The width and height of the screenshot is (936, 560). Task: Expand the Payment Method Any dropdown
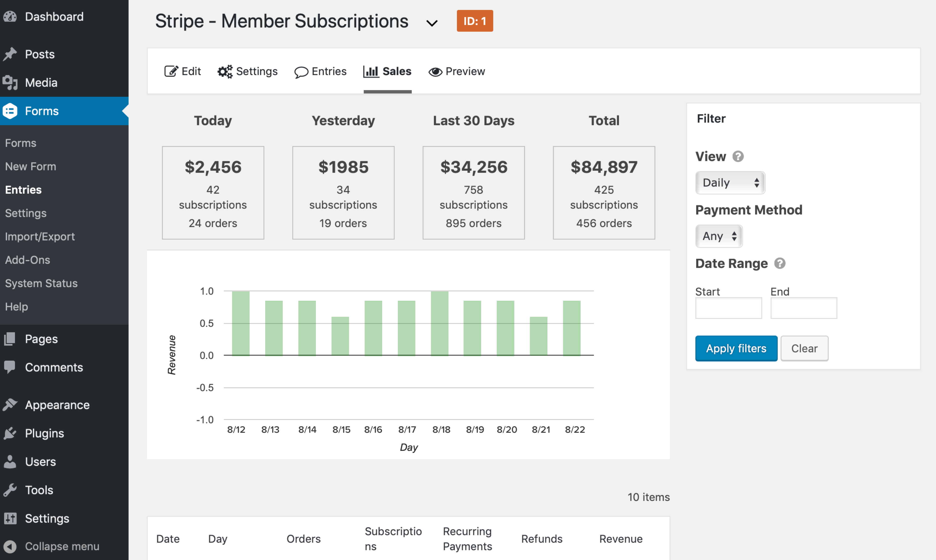[x=719, y=236]
